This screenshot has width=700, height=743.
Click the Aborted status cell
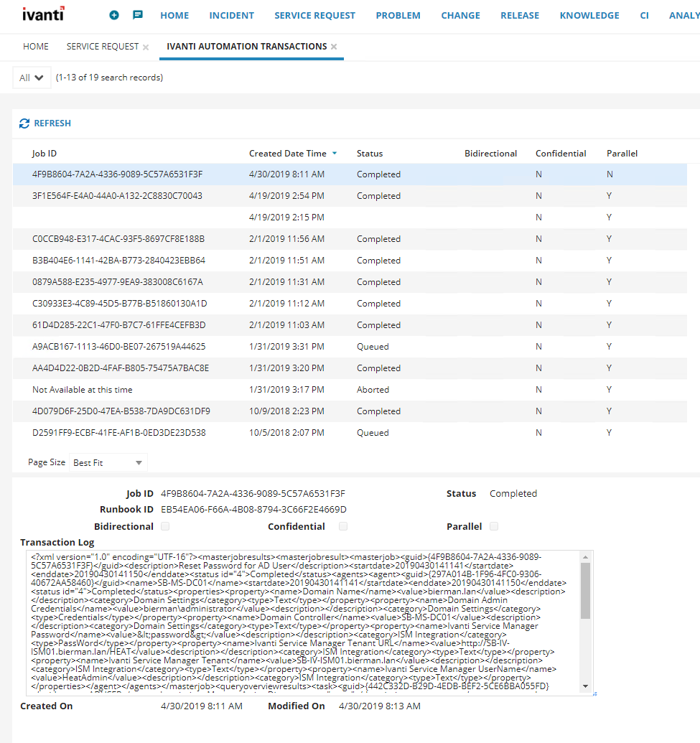[373, 390]
